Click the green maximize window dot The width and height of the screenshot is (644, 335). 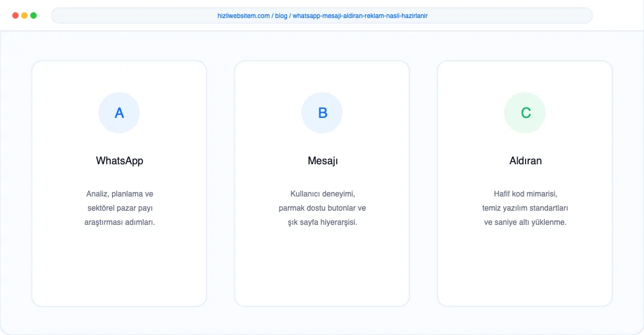pyautogui.click(x=33, y=15)
